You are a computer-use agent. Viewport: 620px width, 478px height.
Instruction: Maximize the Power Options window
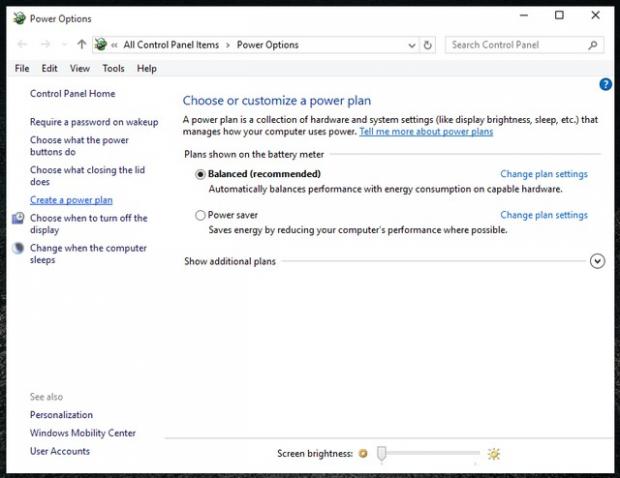pos(559,15)
